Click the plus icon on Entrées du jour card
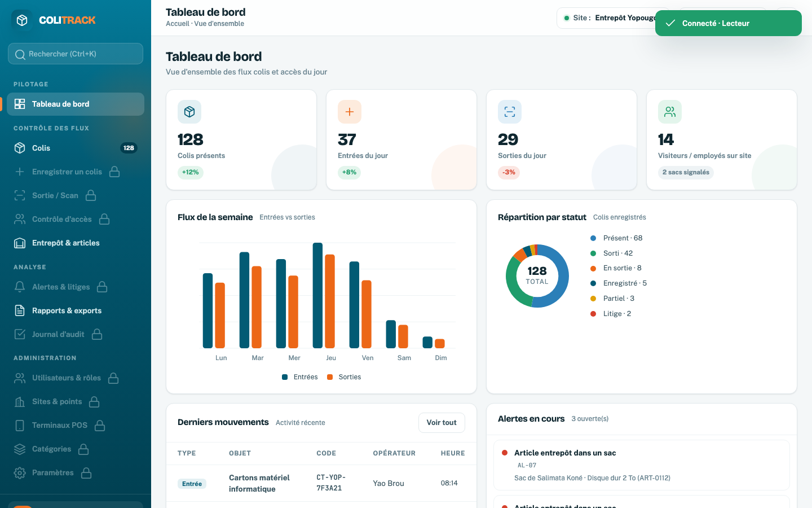The width and height of the screenshot is (812, 508). pyautogui.click(x=350, y=112)
